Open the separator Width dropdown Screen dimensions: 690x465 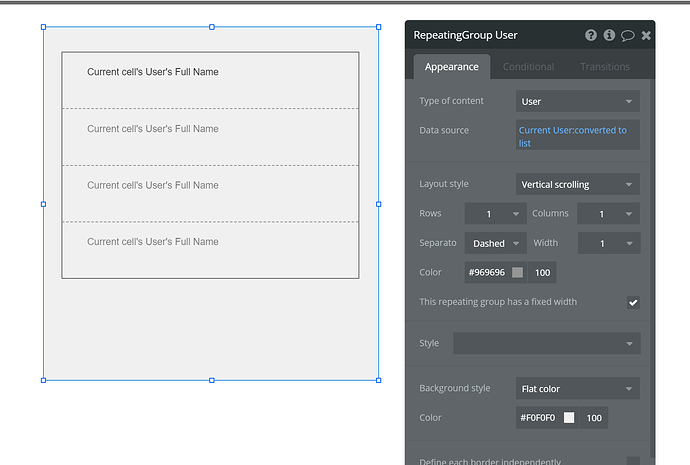coord(609,243)
